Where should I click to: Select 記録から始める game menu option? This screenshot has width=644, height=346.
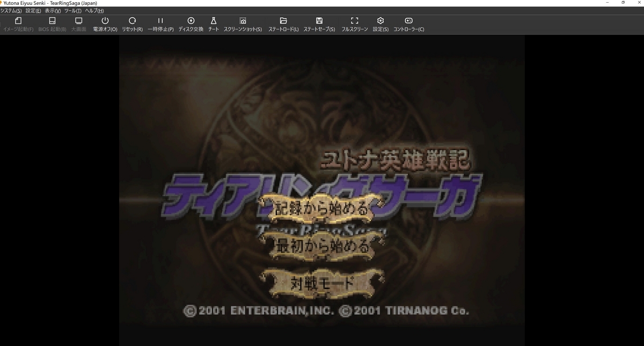(x=321, y=210)
